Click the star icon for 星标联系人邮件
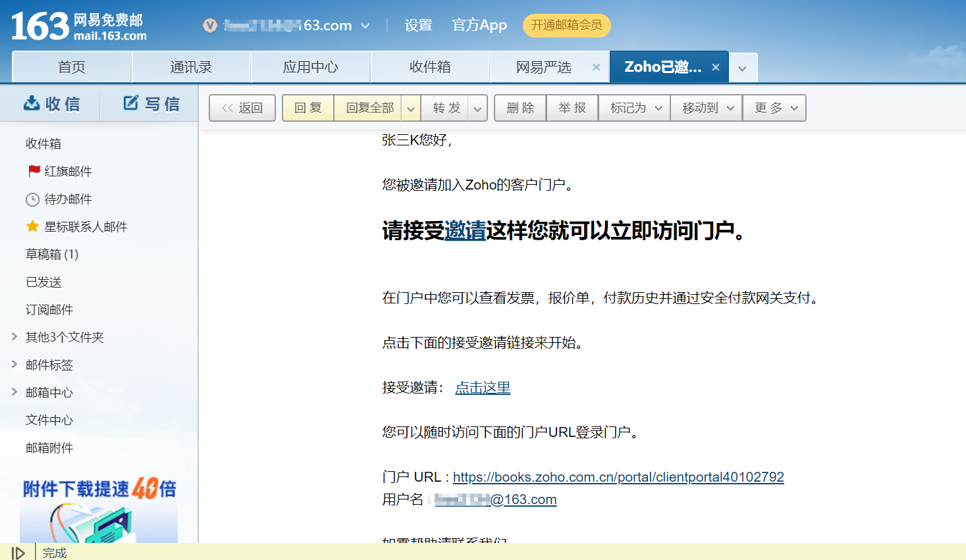The image size is (966, 560). click(32, 226)
